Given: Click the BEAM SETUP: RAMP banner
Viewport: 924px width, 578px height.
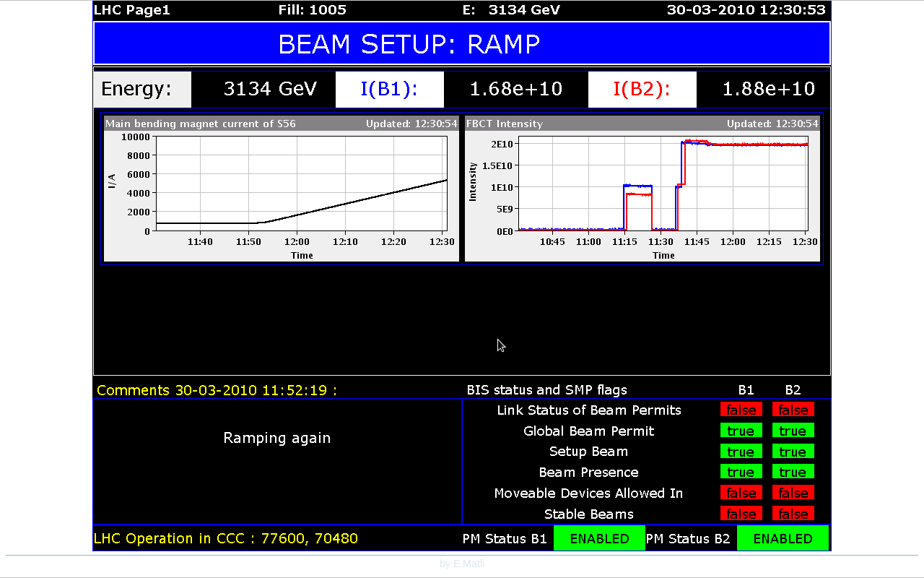Looking at the screenshot, I should tap(462, 44).
